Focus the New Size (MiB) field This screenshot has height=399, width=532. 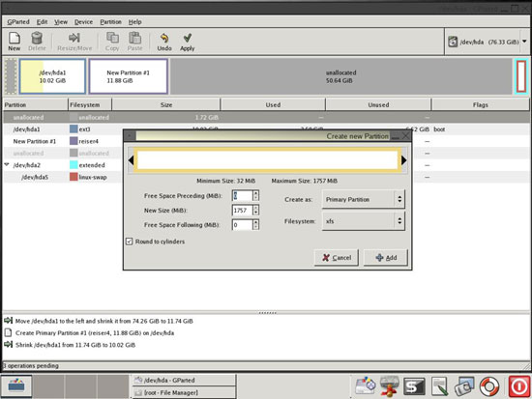pos(242,211)
